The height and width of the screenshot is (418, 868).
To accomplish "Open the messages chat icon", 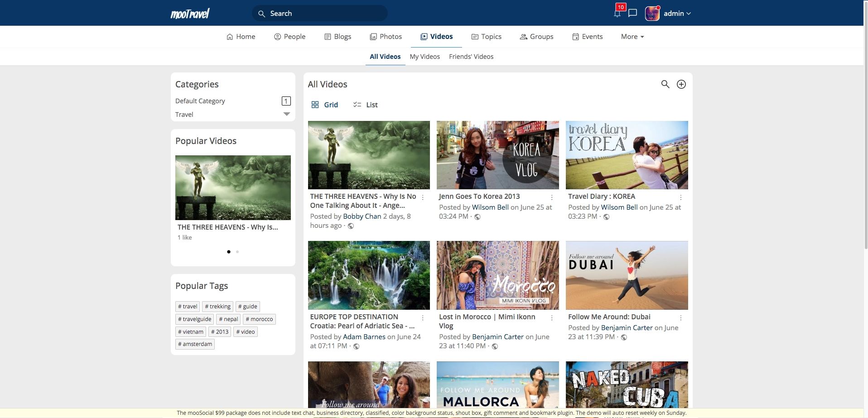I will point(633,13).
